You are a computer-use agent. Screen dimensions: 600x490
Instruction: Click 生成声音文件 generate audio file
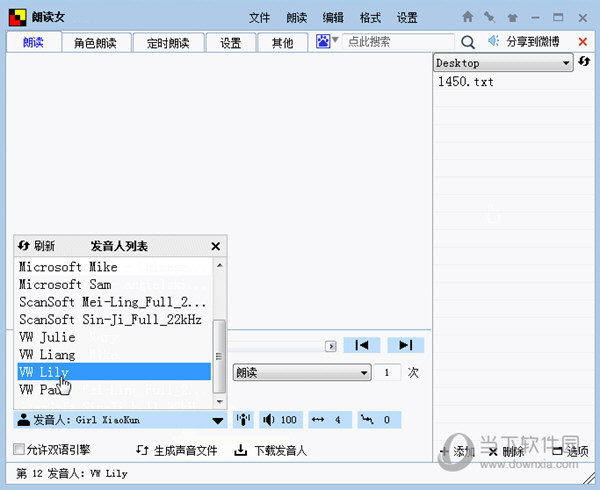tap(177, 450)
